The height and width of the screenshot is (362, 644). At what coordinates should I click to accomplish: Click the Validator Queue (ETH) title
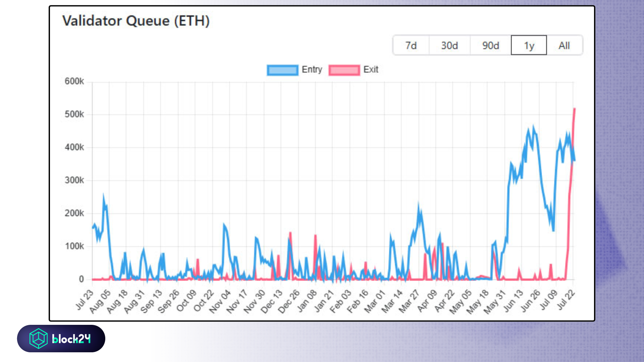[x=136, y=21]
